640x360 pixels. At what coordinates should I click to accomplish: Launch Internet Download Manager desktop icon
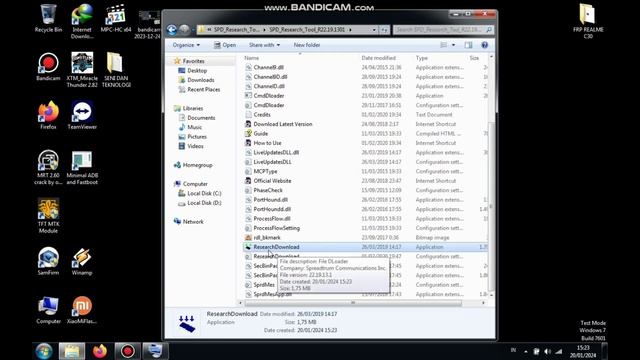(82, 21)
